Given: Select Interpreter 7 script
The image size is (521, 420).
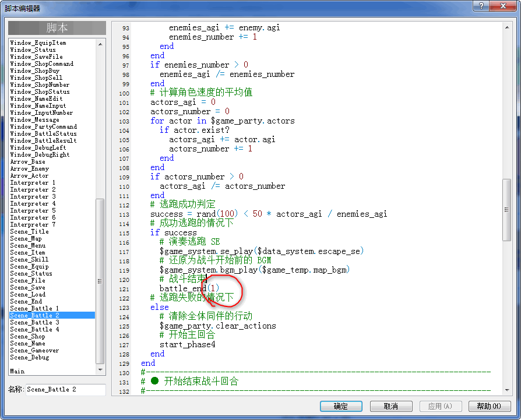Looking at the screenshot, I should 33,224.
